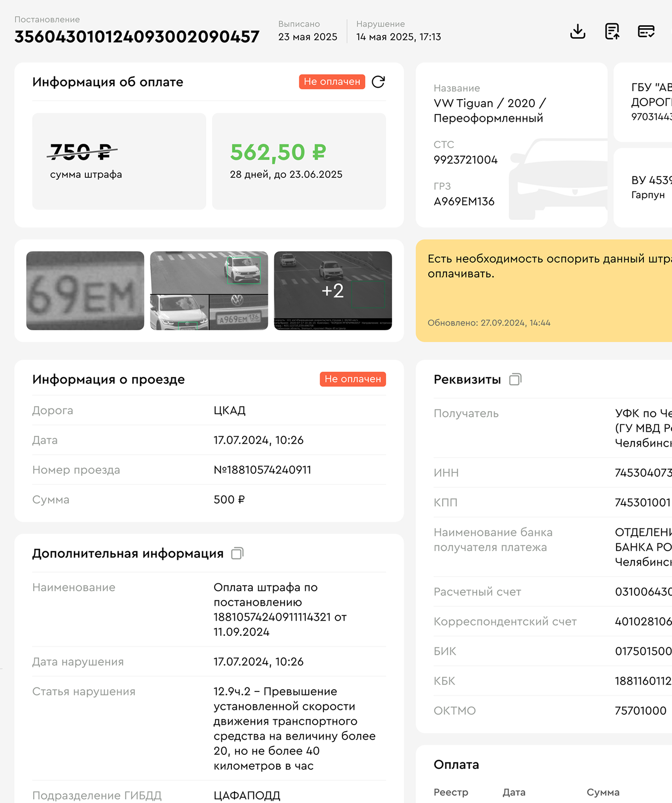The width and height of the screenshot is (672, 803).
Task: Select the discounted amount 562,50 ₽ card
Action: tap(299, 161)
